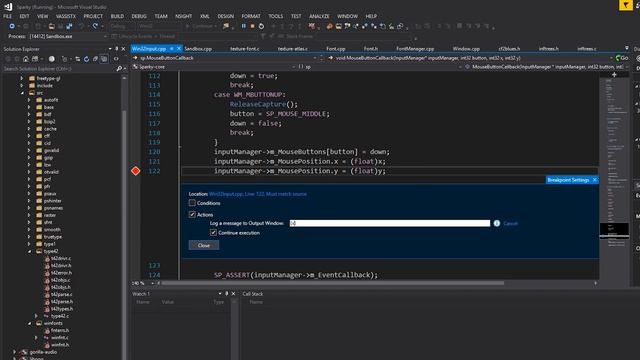The height and width of the screenshot is (360, 640).
Task: Click the Find in Files toolbar icon
Action: [x=226, y=26]
